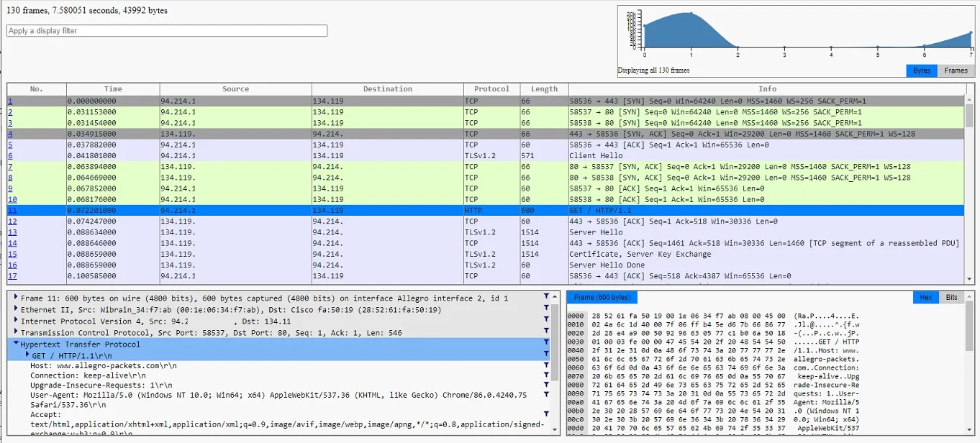Image resolution: width=980 pixels, height=443 pixels.
Task: Select the Hex view toggle
Action: pyautogui.click(x=925, y=297)
